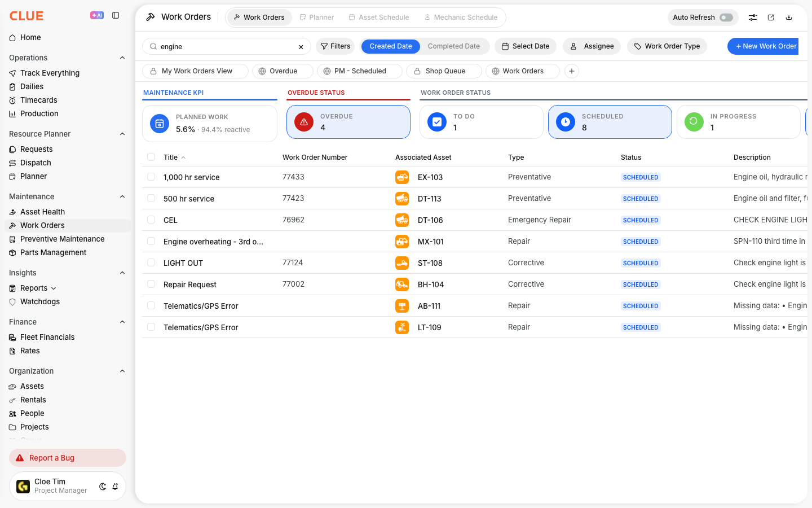Switch to Completed Date sorting
The image size is (812, 508).
point(453,46)
